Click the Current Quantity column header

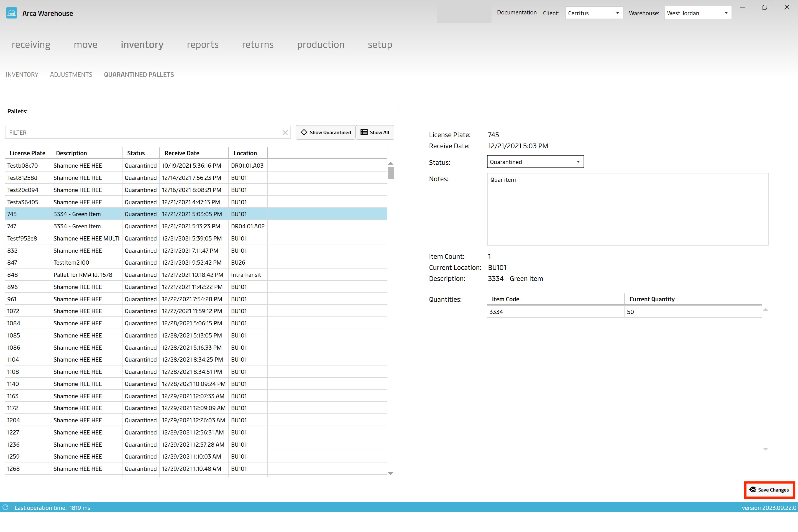(693, 299)
